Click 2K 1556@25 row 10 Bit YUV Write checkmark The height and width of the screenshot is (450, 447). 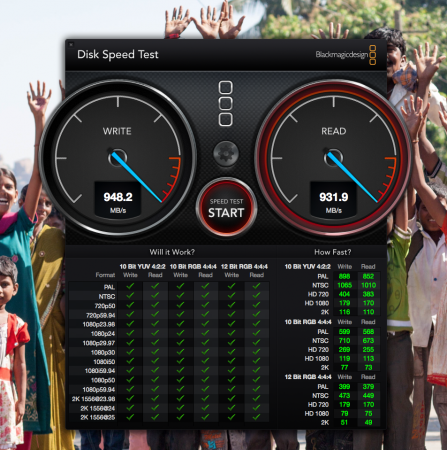130,417
